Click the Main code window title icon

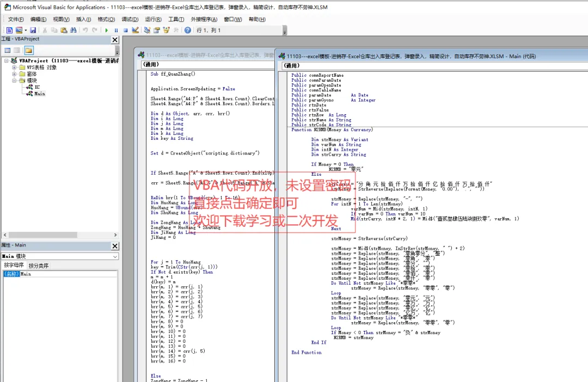(281, 56)
